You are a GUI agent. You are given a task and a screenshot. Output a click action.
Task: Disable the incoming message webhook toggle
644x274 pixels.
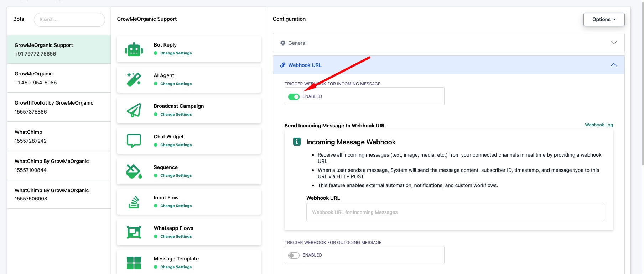click(294, 97)
